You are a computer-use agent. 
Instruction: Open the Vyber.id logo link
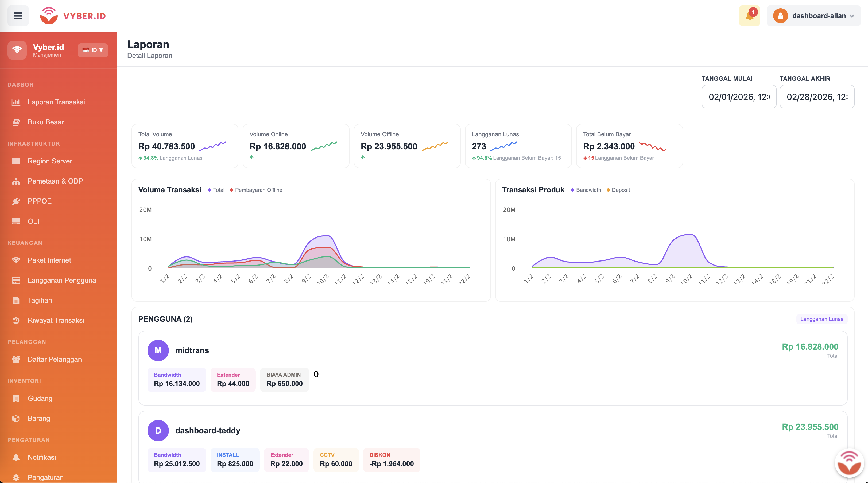[x=73, y=15]
